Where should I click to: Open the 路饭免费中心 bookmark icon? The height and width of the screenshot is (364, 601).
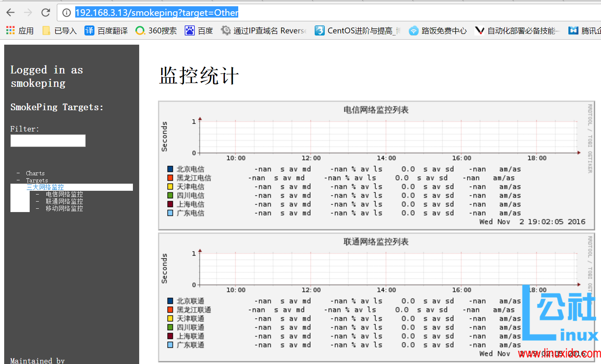click(414, 30)
